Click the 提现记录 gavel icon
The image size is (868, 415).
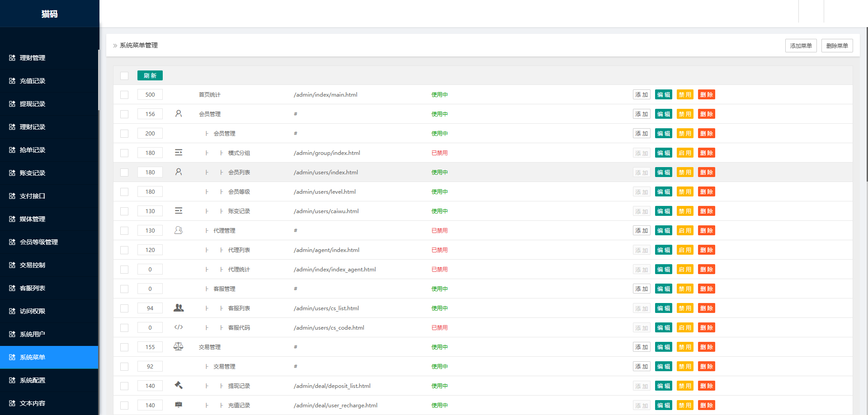pos(179,385)
